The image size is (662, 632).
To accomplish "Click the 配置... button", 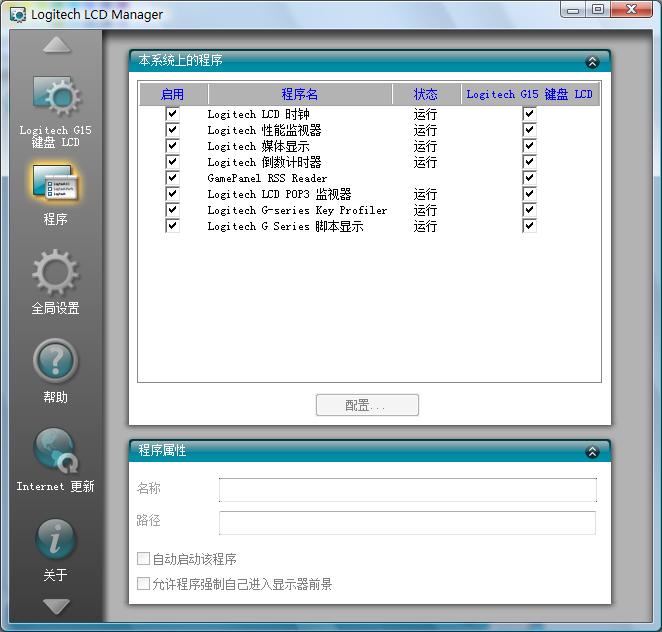I will [x=367, y=405].
